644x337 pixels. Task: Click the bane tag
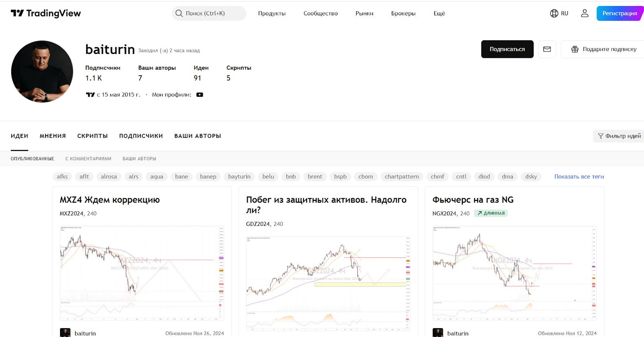[182, 176]
